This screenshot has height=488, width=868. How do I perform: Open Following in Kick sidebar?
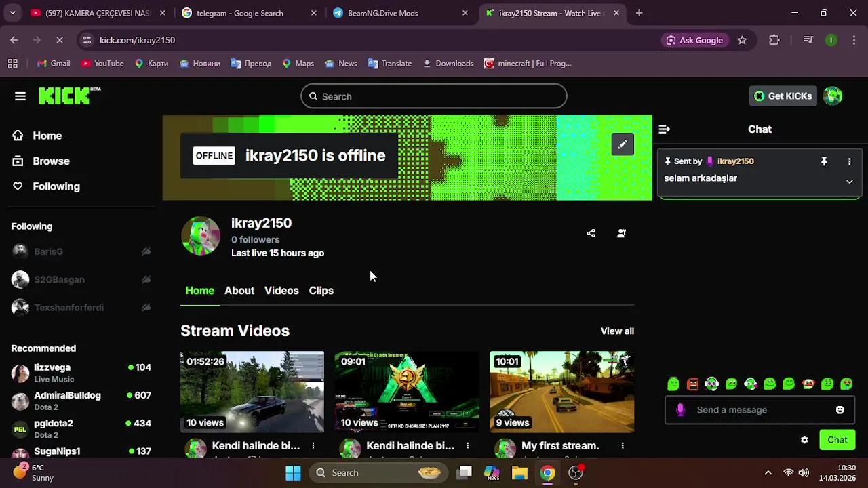[x=45, y=186]
